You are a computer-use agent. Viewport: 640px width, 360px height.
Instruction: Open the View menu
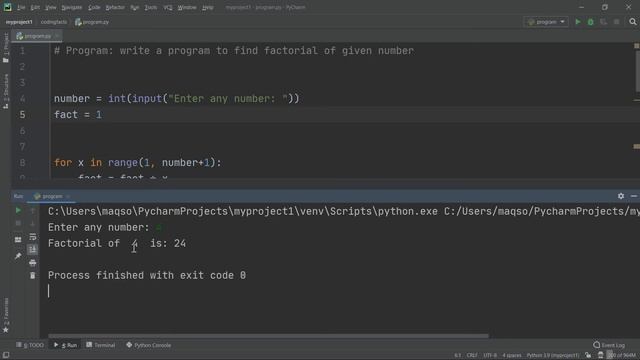pyautogui.click(x=51, y=7)
